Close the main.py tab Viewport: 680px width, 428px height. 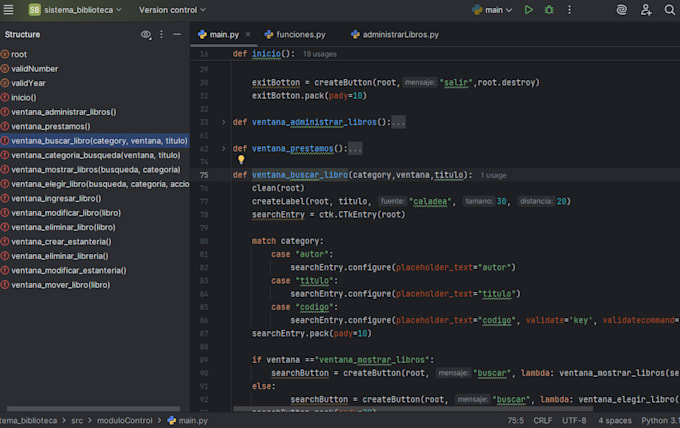(x=248, y=35)
